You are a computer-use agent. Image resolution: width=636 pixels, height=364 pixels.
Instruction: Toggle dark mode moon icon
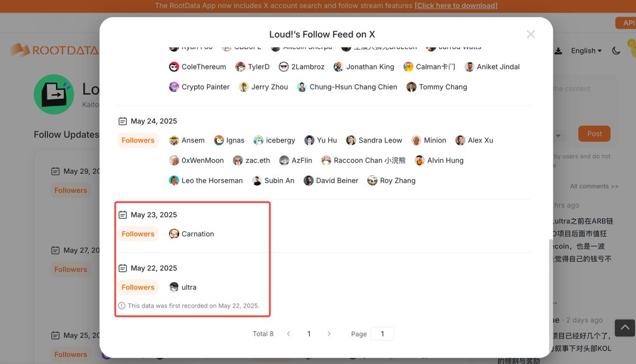click(616, 51)
